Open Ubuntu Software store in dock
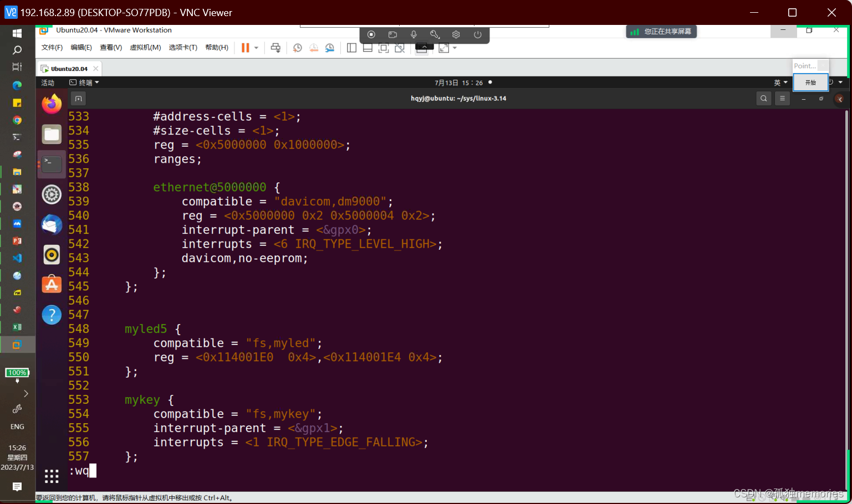 pyautogui.click(x=52, y=284)
